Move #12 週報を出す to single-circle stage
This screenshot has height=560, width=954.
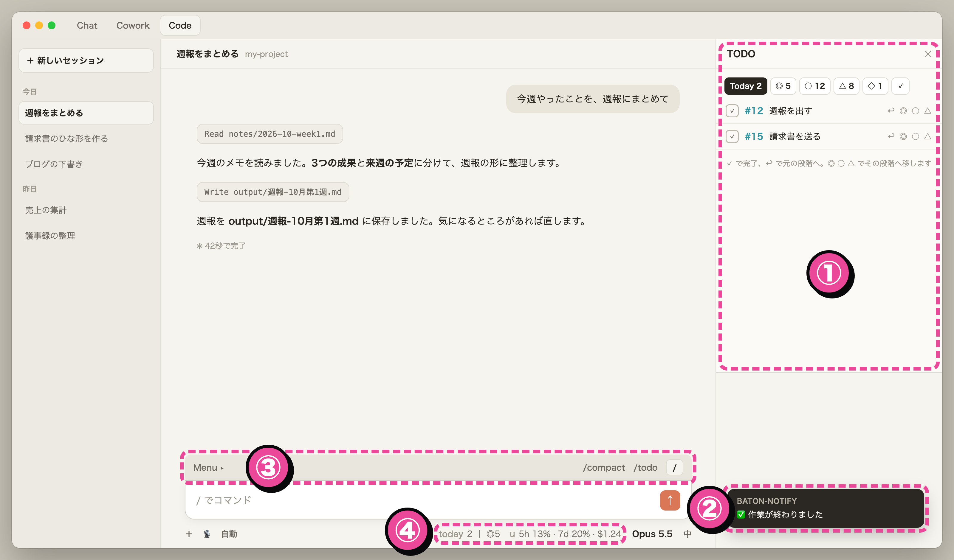[x=915, y=111]
